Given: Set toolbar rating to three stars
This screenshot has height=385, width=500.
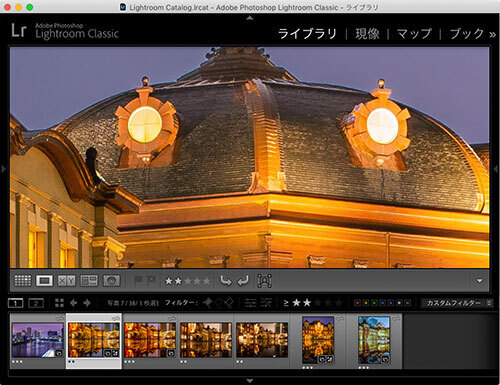Looking at the screenshot, I should (x=188, y=281).
